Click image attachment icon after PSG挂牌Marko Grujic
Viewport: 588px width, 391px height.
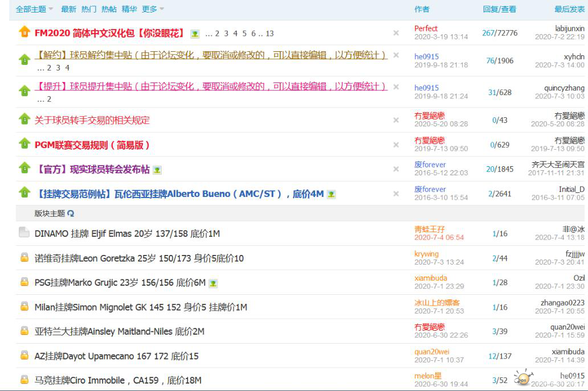(213, 283)
